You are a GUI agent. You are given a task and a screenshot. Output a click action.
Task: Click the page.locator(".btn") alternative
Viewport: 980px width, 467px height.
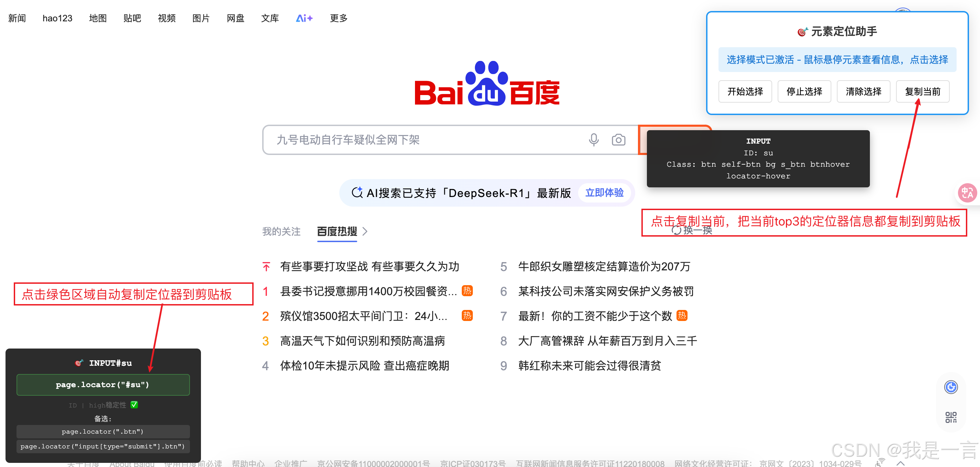tap(103, 431)
